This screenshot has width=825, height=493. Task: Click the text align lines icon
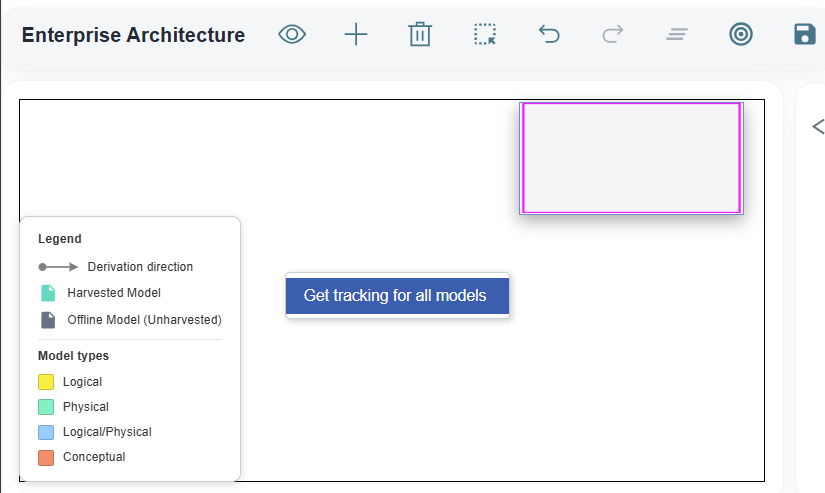coord(677,35)
